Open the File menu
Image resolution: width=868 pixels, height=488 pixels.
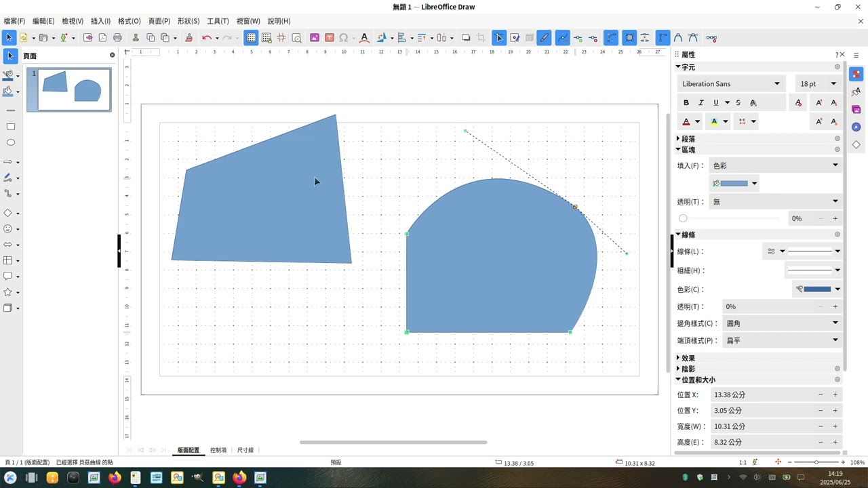[14, 21]
